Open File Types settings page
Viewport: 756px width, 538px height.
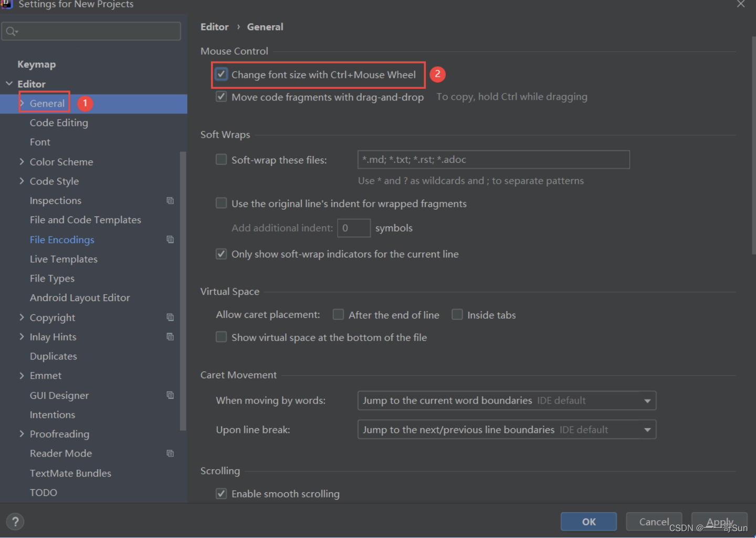coord(52,278)
